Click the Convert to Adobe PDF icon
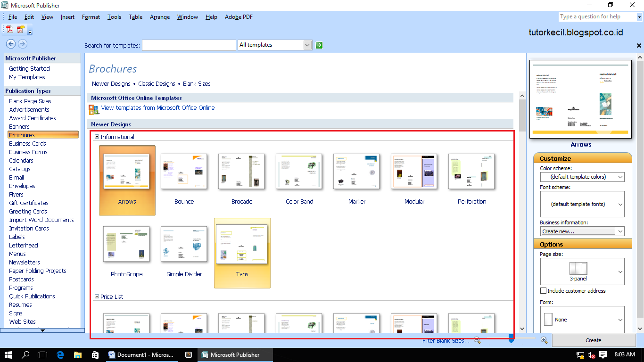Screen dimensions: 644x362 click(x=8, y=29)
